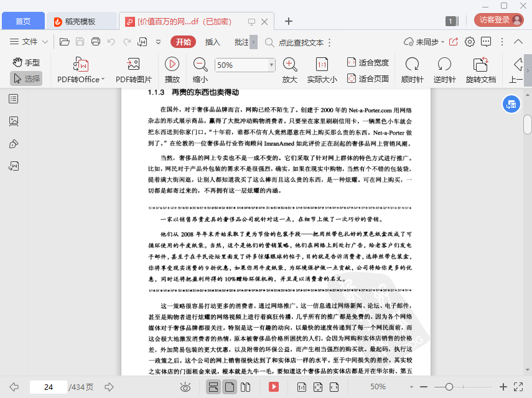Enable two-page view
Image resolution: width=532 pixels, height=398 pixels.
pos(245,387)
